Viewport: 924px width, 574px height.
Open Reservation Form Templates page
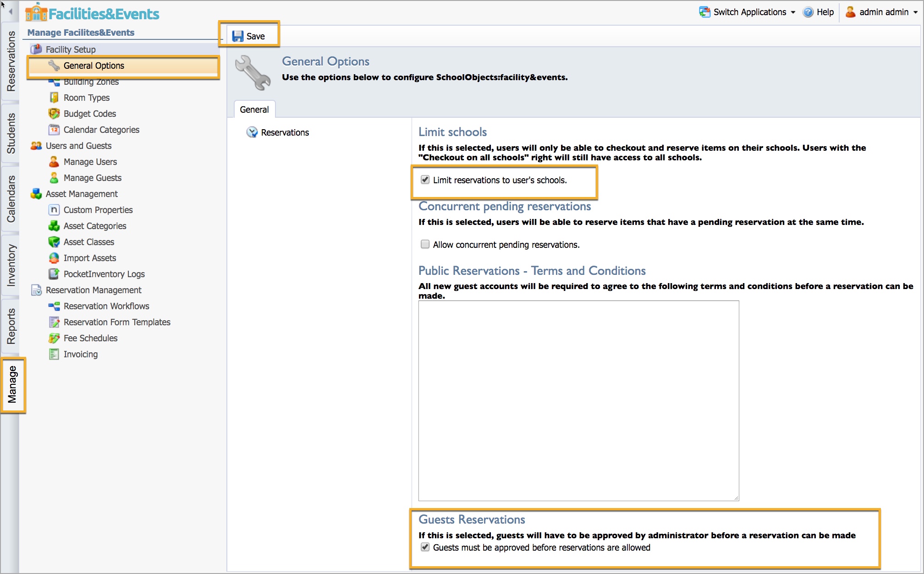pos(117,322)
